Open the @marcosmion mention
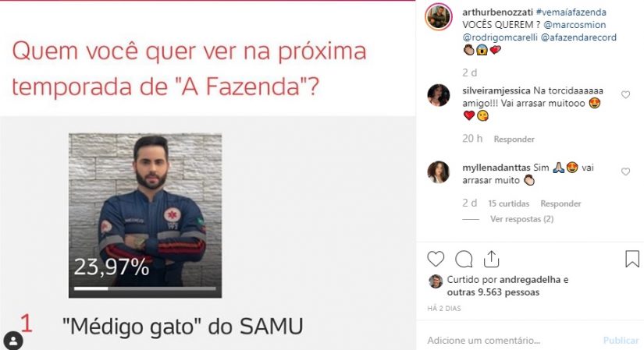 coord(575,25)
